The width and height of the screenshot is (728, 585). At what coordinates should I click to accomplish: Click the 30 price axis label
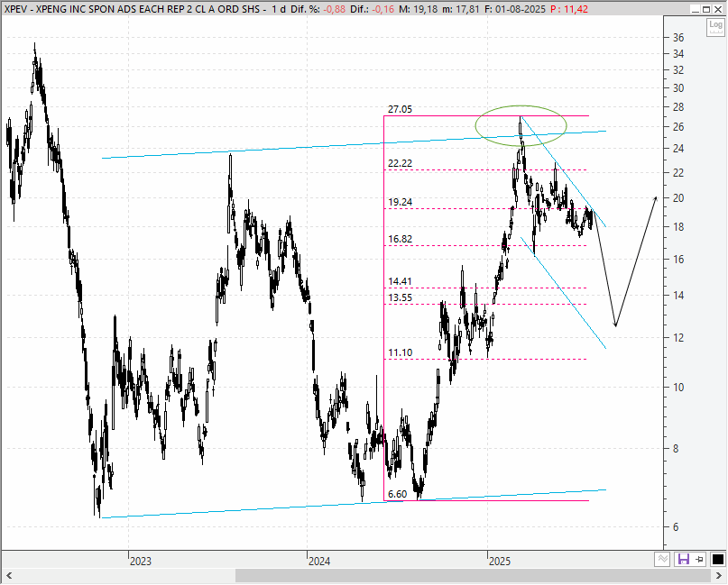[x=678, y=88]
